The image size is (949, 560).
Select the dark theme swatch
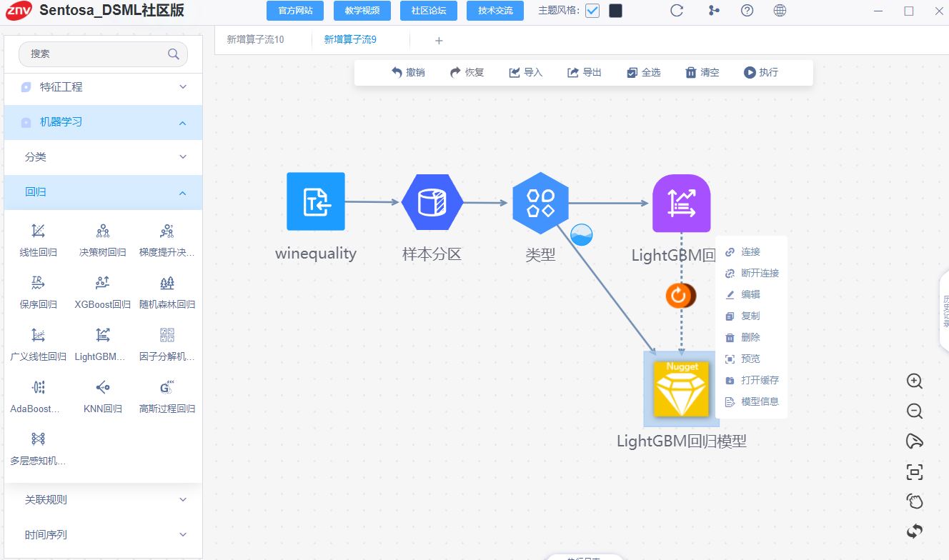point(615,11)
